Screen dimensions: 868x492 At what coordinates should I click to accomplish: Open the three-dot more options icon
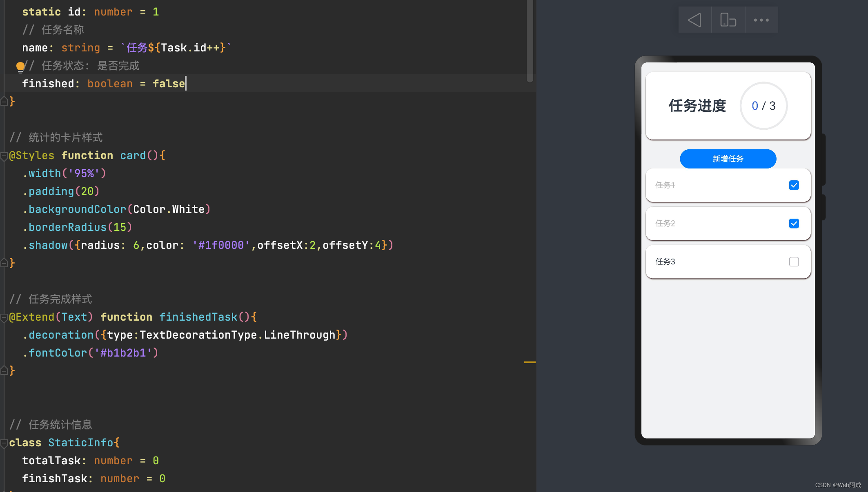point(761,20)
